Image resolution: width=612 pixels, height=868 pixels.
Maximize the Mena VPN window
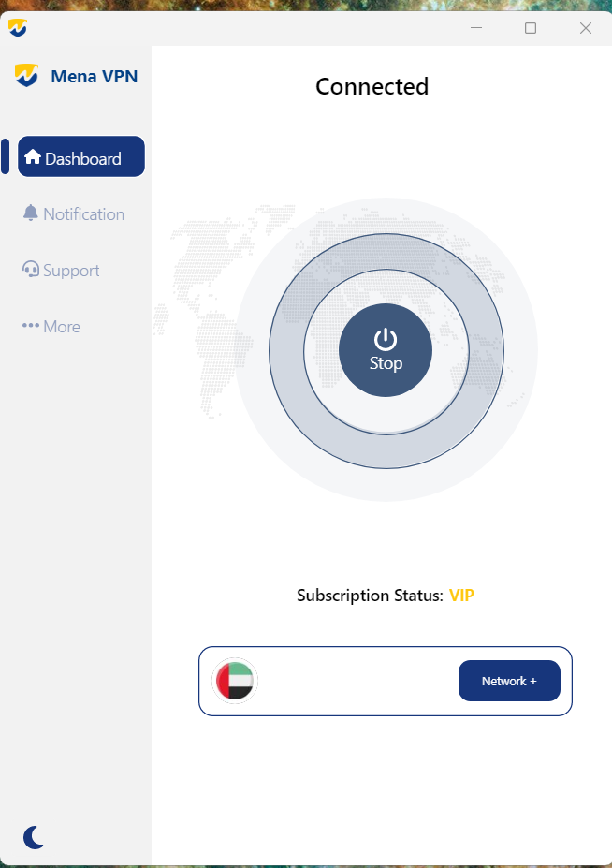point(530,28)
